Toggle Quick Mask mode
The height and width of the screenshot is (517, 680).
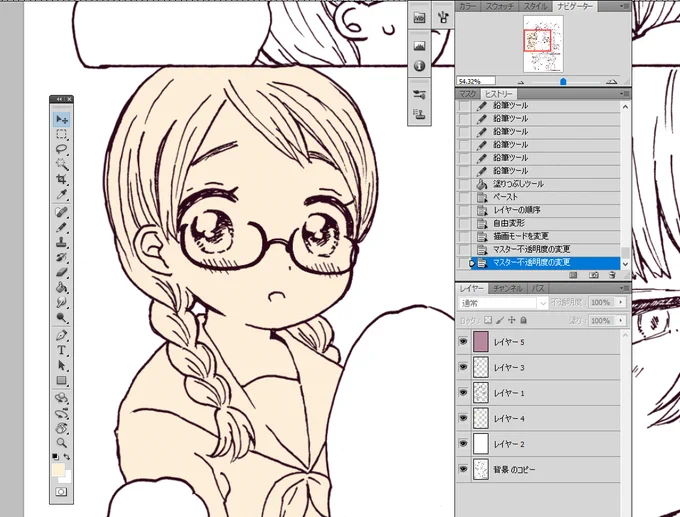[x=61, y=492]
